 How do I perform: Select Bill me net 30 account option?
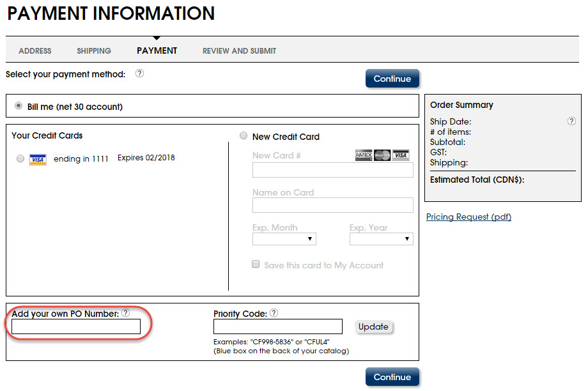click(x=18, y=106)
